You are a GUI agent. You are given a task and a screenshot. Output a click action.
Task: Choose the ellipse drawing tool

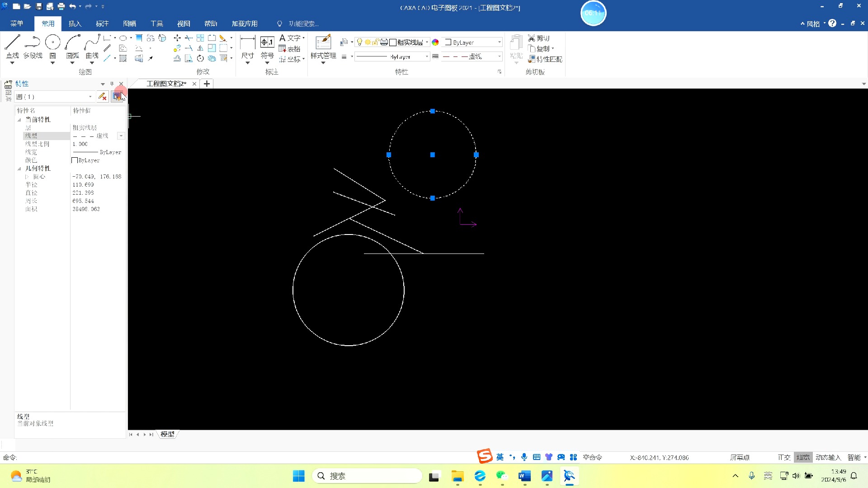[123, 38]
